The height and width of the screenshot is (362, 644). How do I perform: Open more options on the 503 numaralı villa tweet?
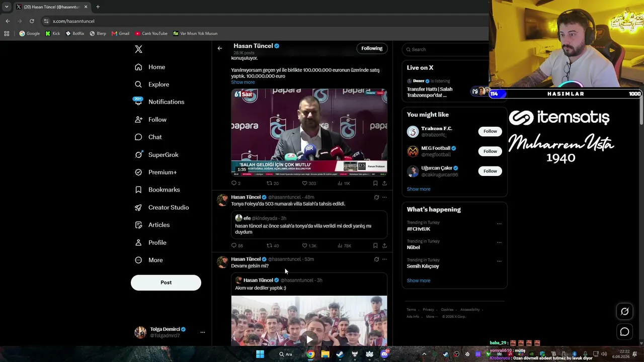384,197
